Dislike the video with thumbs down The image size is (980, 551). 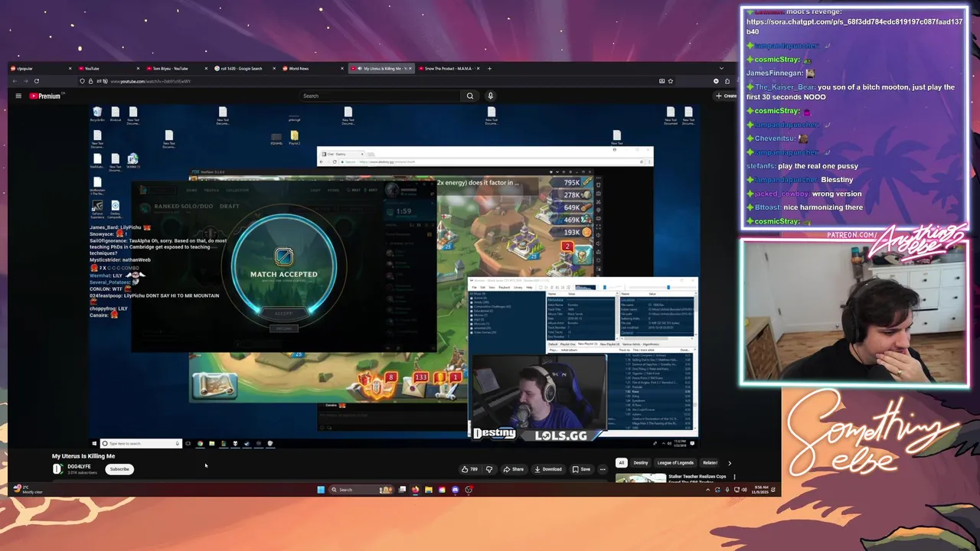[489, 469]
